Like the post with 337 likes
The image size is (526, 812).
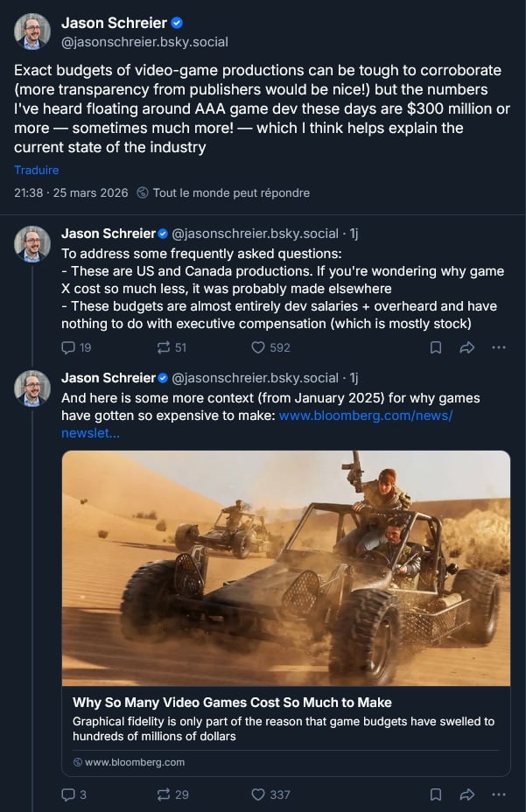[x=258, y=794]
